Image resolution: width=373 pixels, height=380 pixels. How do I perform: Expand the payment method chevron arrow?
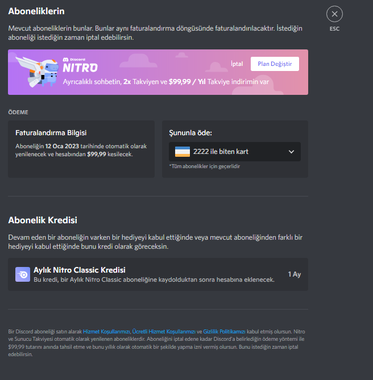pos(291,152)
